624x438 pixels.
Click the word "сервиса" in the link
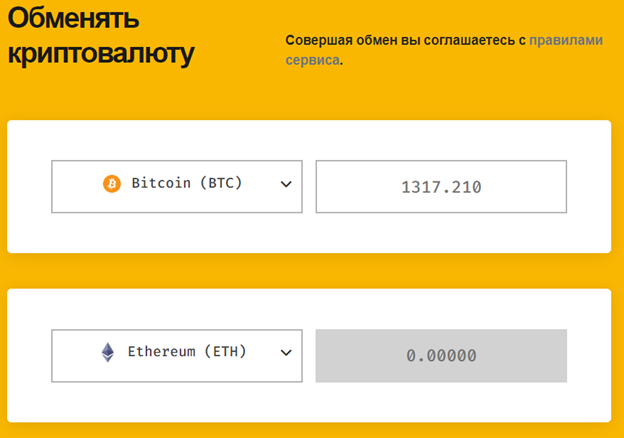[312, 60]
